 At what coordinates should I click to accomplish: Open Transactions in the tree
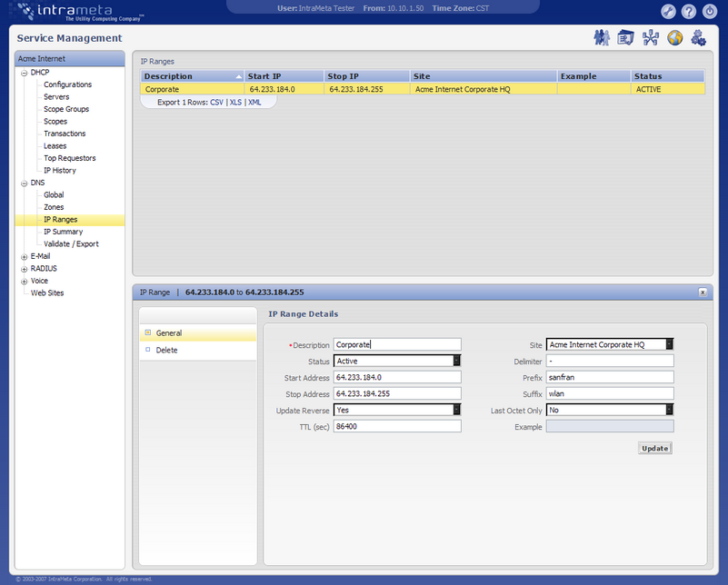(65, 134)
